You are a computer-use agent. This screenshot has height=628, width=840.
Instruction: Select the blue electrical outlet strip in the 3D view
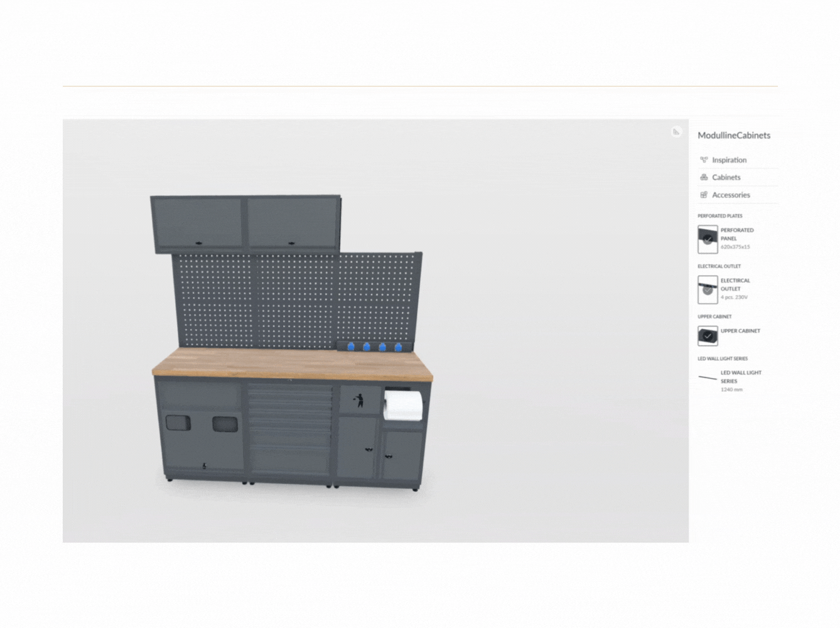375,346
